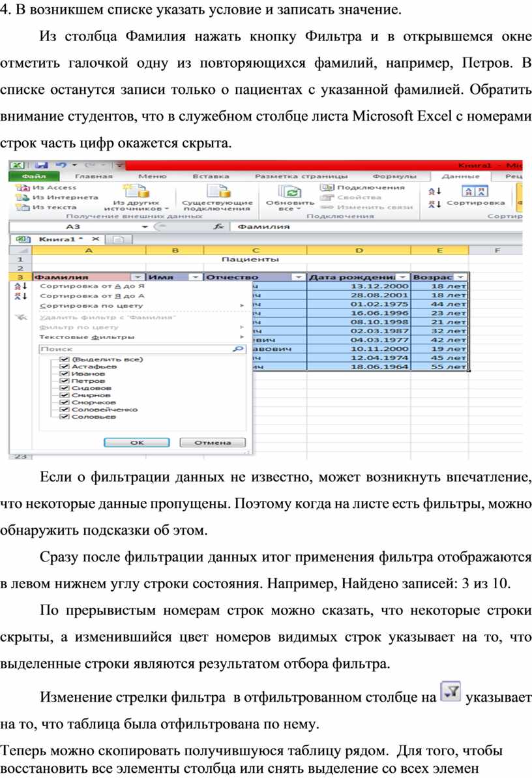The width and height of the screenshot is (532, 778).
Task: Import data using Из Access
Action: pyautogui.click(x=47, y=188)
